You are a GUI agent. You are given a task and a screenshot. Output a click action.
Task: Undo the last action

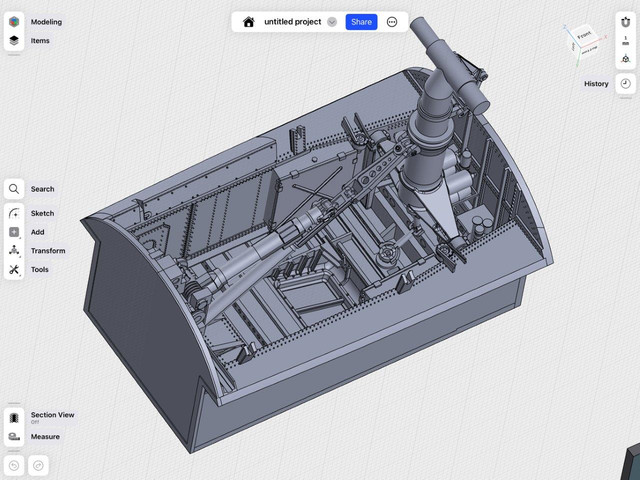click(14, 465)
